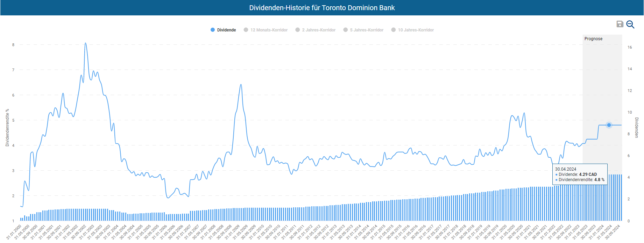
Task: Click the gray dot beside 2 Jahres-Korridor
Action: (x=298, y=30)
